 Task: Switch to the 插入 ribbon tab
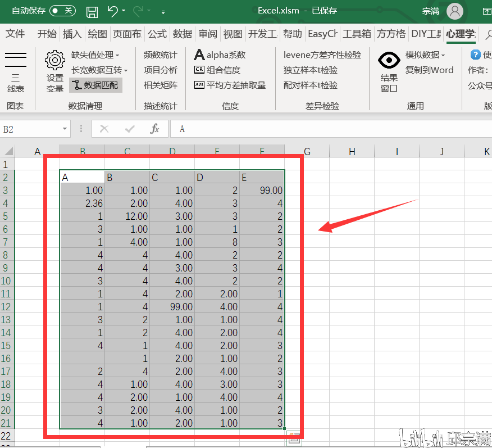point(72,34)
